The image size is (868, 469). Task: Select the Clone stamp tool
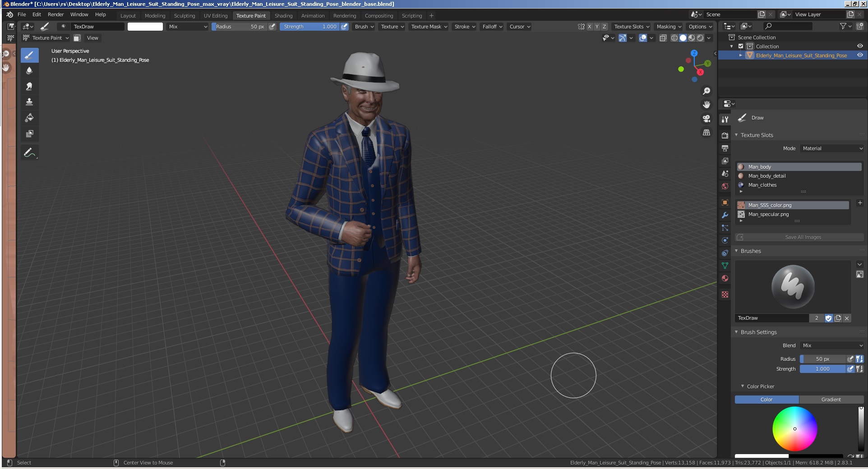[29, 102]
